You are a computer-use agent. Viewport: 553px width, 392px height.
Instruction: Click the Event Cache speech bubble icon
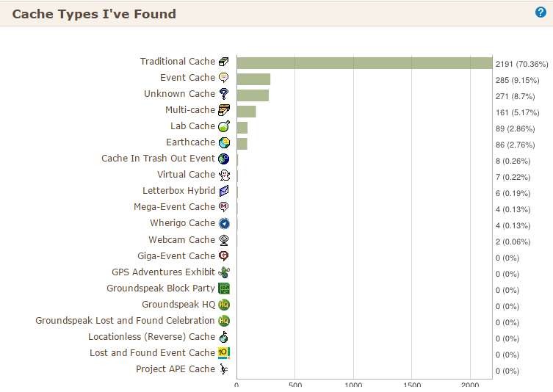click(x=223, y=78)
